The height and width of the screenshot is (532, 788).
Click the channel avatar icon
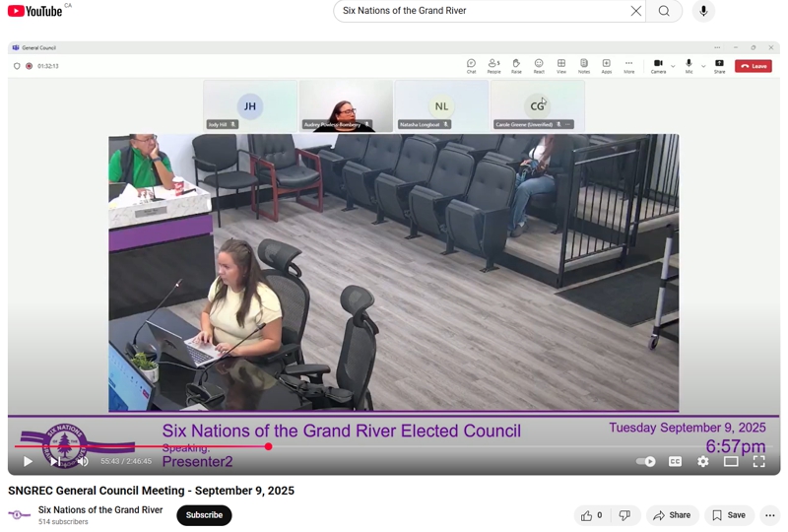pyautogui.click(x=19, y=514)
